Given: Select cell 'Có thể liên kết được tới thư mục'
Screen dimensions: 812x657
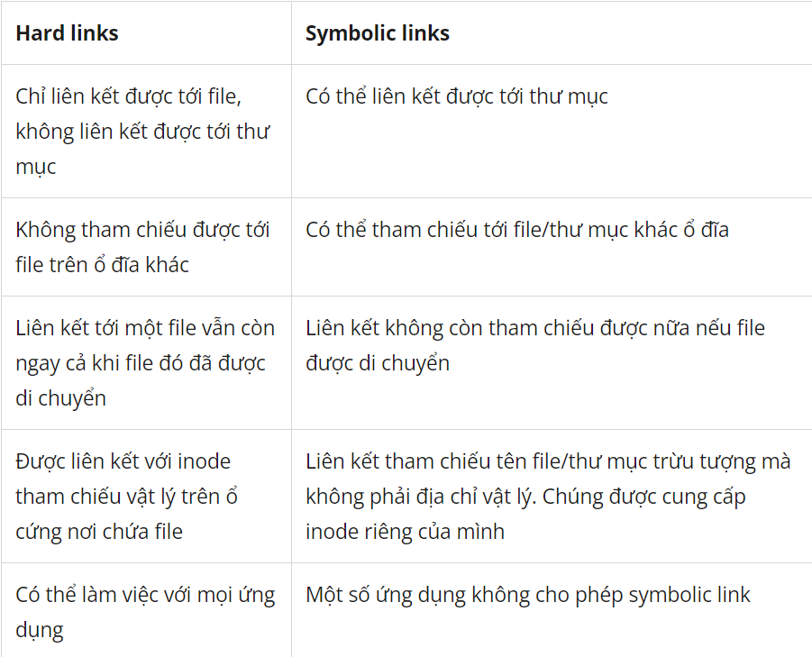Looking at the screenshot, I should click(552, 132).
